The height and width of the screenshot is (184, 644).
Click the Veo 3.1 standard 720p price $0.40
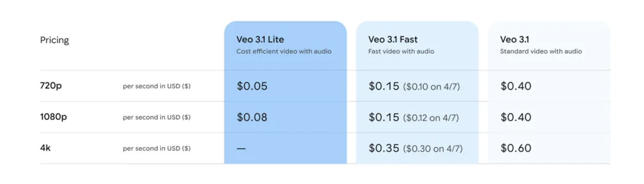(516, 86)
